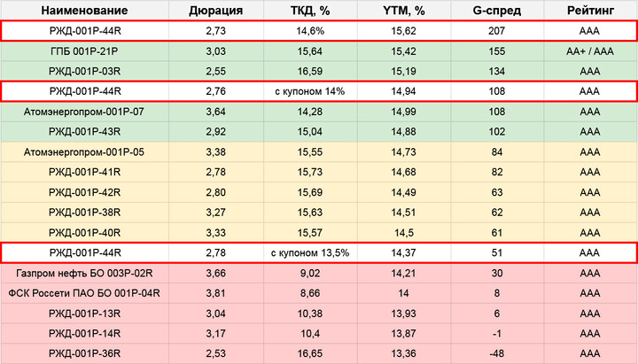Click the '14,6%' coupon cell

[310, 31]
